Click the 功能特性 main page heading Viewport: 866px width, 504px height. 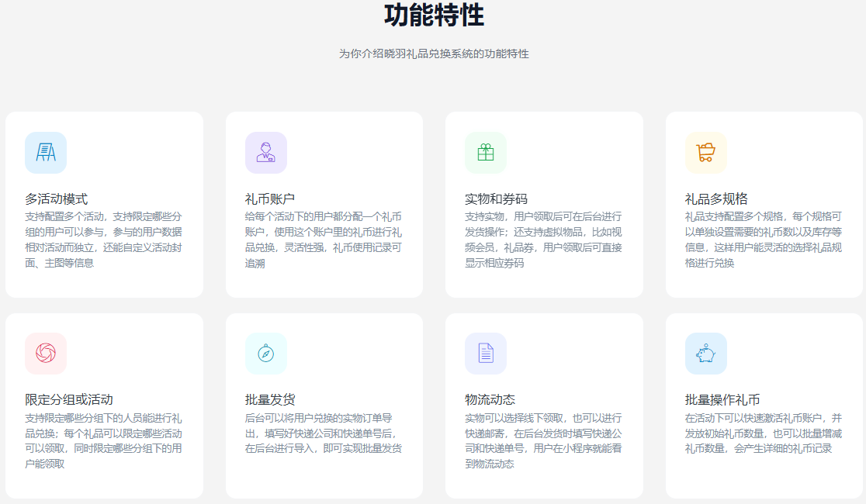coord(434,16)
